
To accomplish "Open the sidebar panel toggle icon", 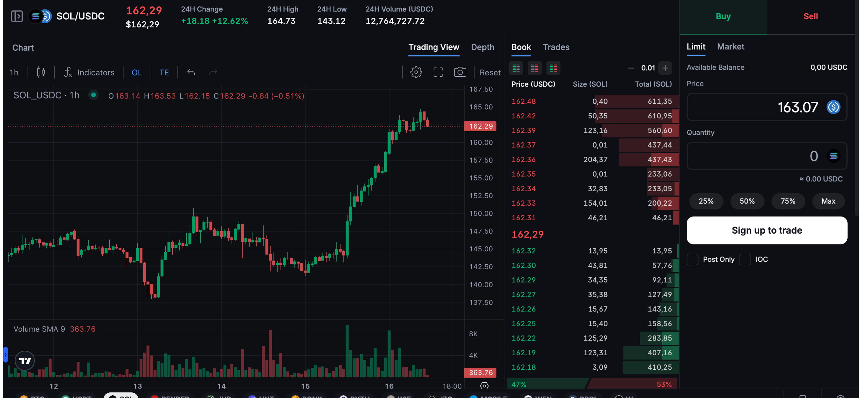I will tap(17, 16).
